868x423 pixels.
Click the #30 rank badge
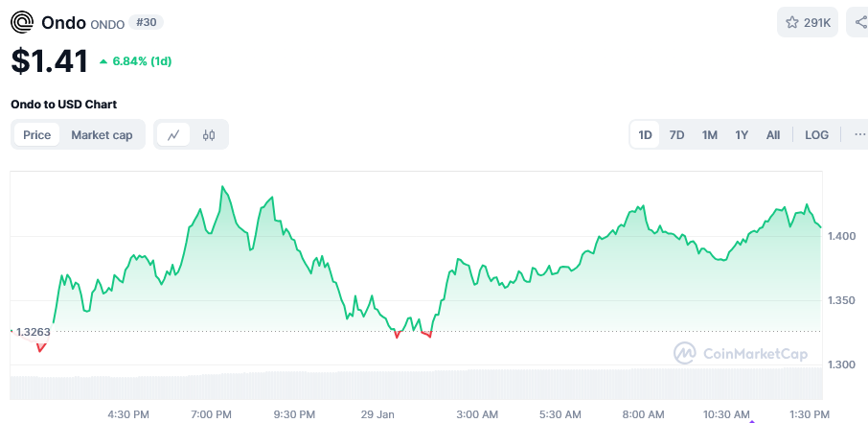pyautogui.click(x=147, y=22)
